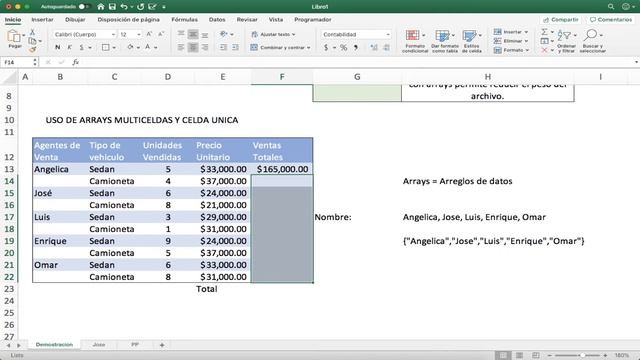Add a new sheet with plus
The width and height of the screenshot is (640, 360).
(162, 345)
